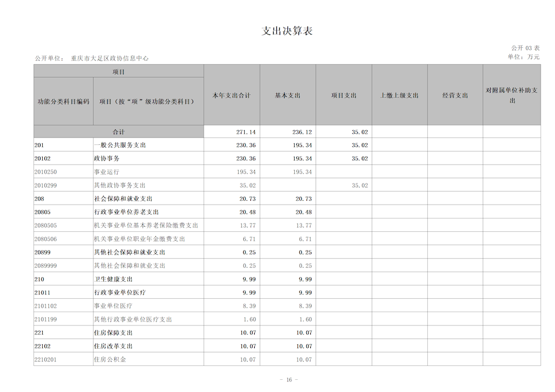Click the title 支出决算表
This screenshot has height=392, width=555.
pyautogui.click(x=287, y=30)
